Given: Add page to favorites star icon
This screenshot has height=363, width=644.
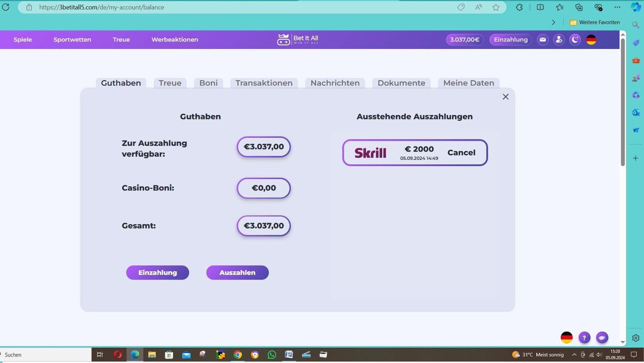Looking at the screenshot, I should click(x=496, y=7).
